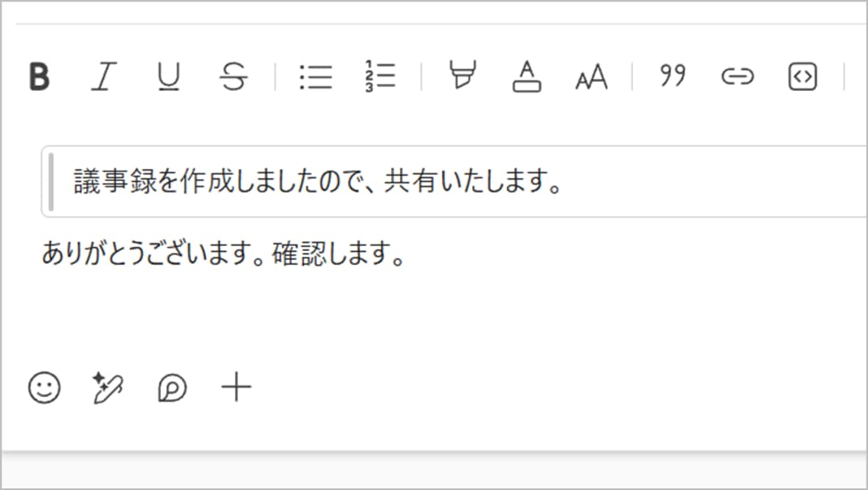Click the quoted message 議事録を作成しました
Screen dimensions: 868x490
coord(319,182)
